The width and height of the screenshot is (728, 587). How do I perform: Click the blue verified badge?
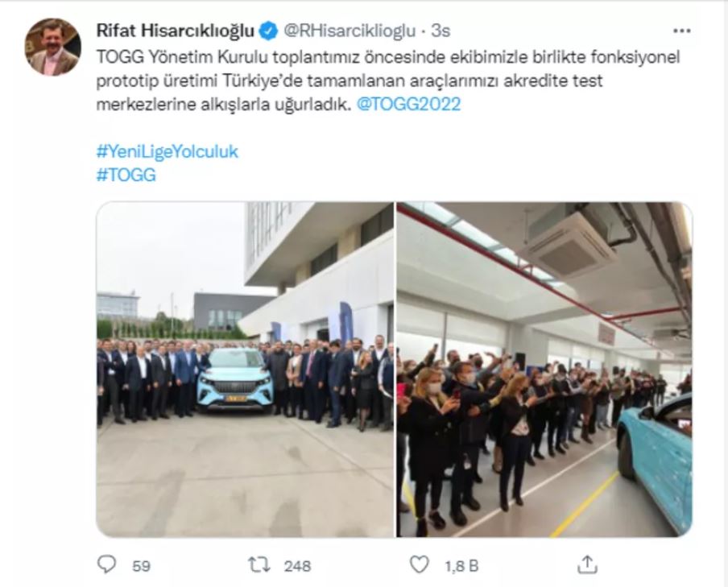268,31
